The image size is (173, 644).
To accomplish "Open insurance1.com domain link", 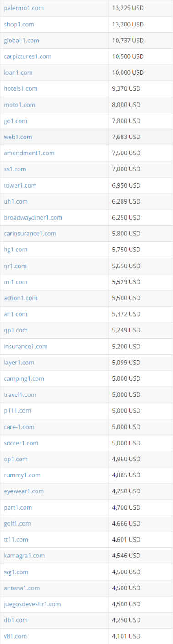I will tap(25, 346).
